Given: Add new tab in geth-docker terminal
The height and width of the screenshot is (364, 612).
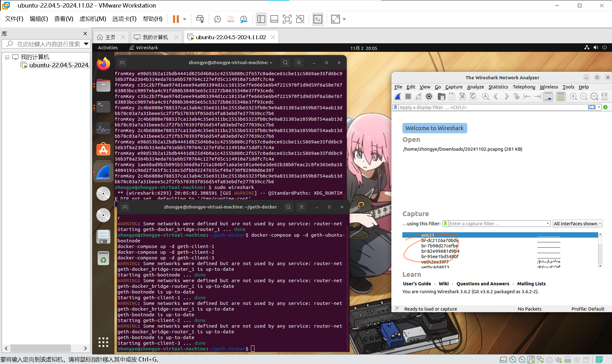Looking at the screenshot, I should tap(125, 207).
